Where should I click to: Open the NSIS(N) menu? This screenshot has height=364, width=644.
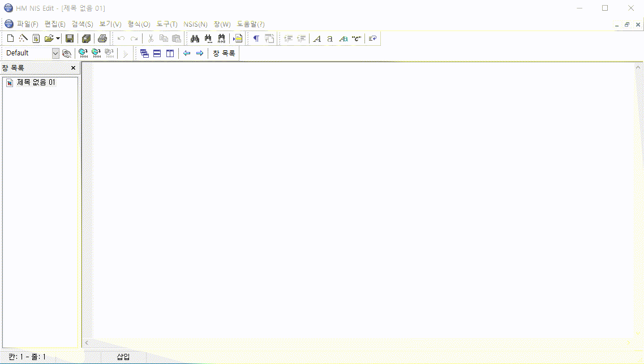click(x=195, y=24)
